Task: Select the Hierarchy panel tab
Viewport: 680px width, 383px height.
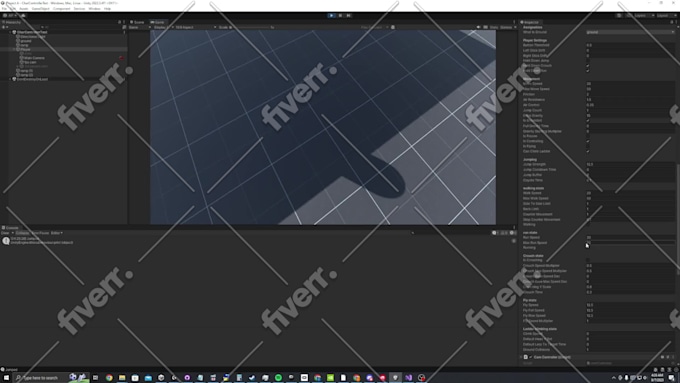Action: click(12, 22)
